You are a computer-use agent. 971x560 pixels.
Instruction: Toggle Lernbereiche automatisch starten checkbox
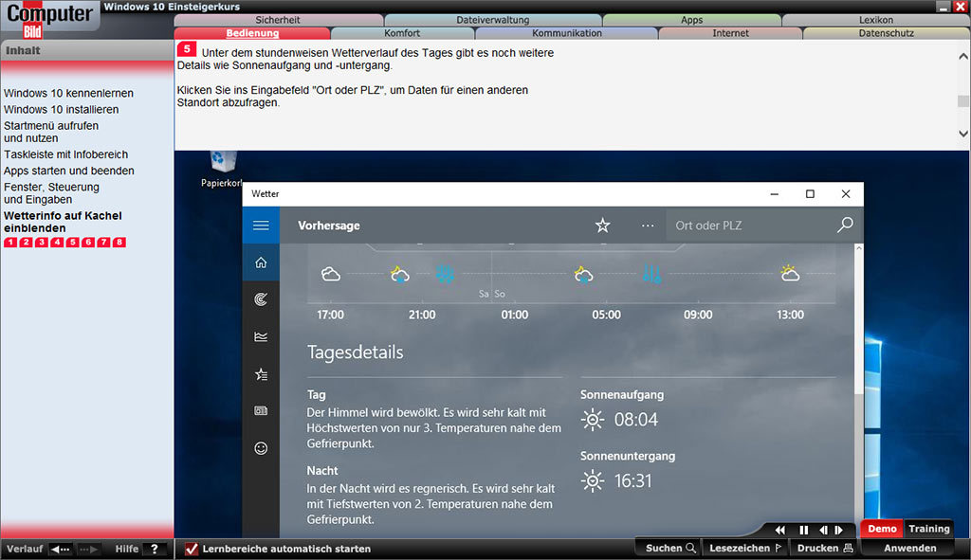[x=192, y=549]
